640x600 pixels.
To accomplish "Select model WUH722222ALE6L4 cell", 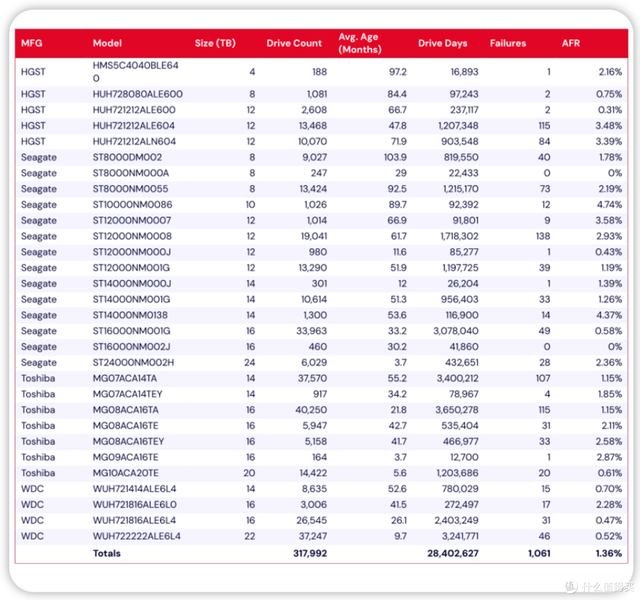I will click(137, 536).
